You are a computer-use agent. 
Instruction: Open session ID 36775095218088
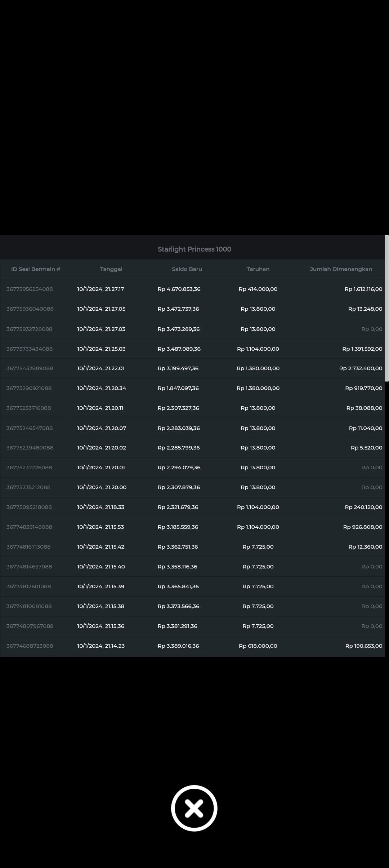[29, 507]
